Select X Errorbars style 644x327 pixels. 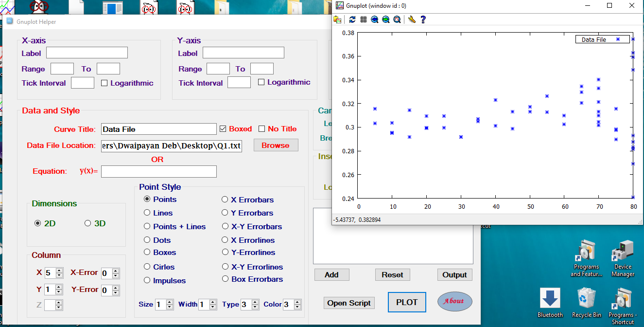[225, 200]
